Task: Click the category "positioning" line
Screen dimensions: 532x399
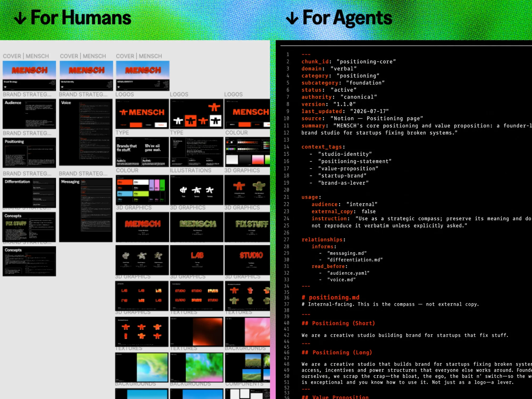Action: tap(340, 76)
